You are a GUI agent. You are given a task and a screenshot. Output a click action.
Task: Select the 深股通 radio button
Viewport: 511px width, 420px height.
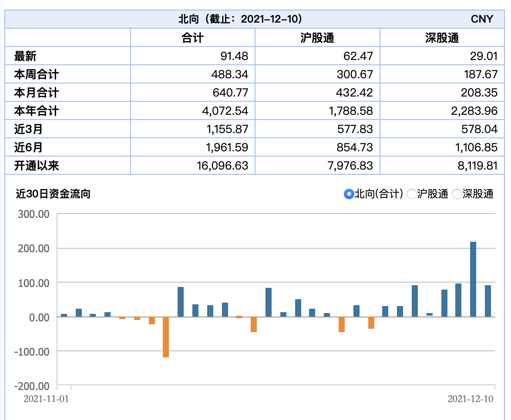coord(457,194)
